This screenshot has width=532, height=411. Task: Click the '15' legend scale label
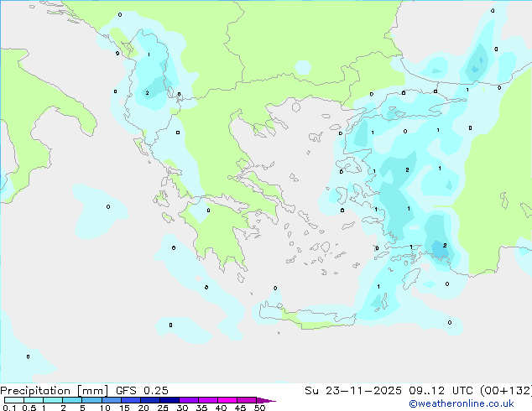click(x=124, y=408)
